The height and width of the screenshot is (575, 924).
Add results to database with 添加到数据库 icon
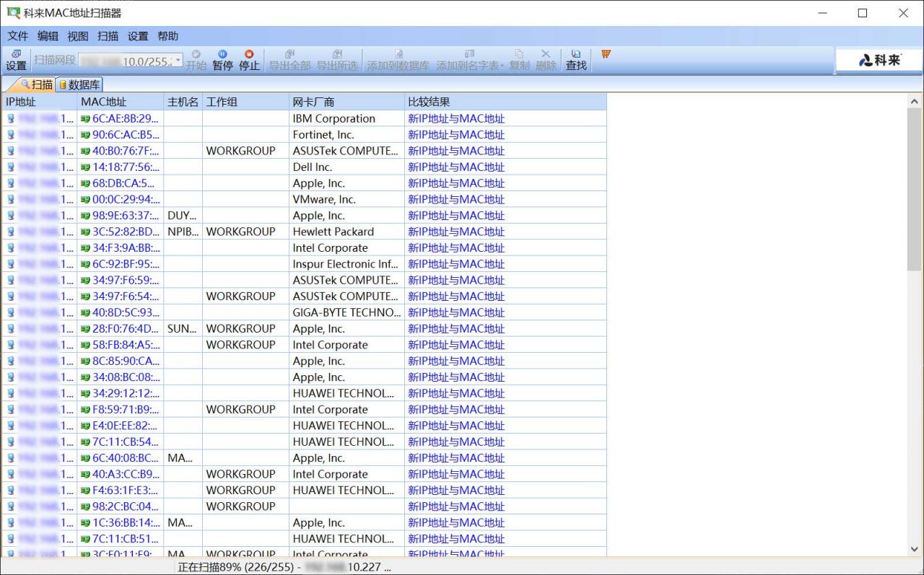tap(398, 58)
